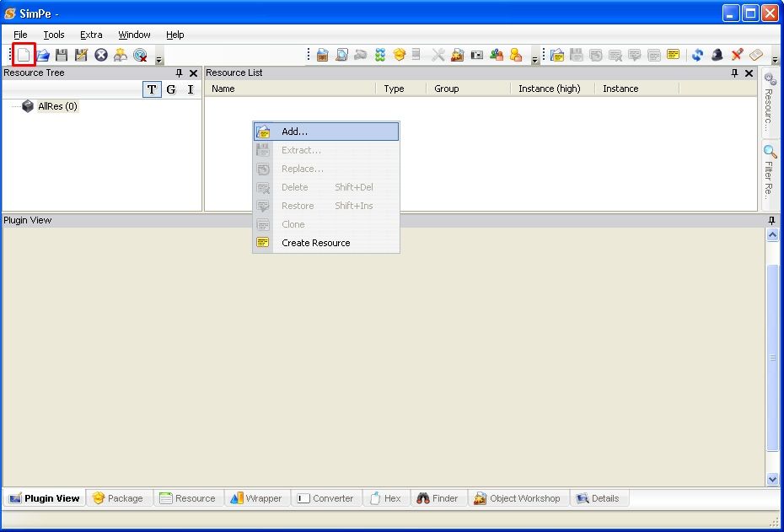Screen dimensions: 784x532
Task: Expand the middle toolbar overflow arrow
Action: point(534,60)
